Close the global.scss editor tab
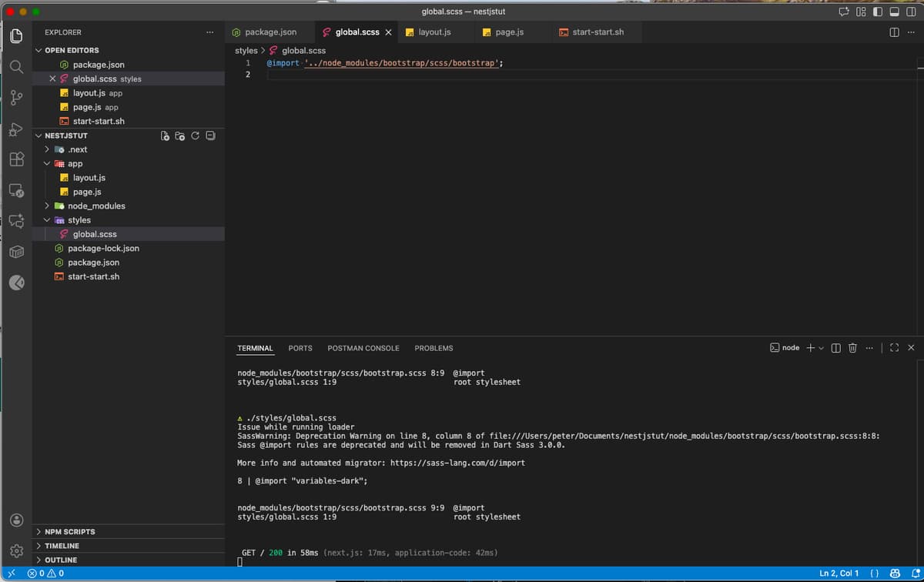924x582 pixels. click(388, 32)
